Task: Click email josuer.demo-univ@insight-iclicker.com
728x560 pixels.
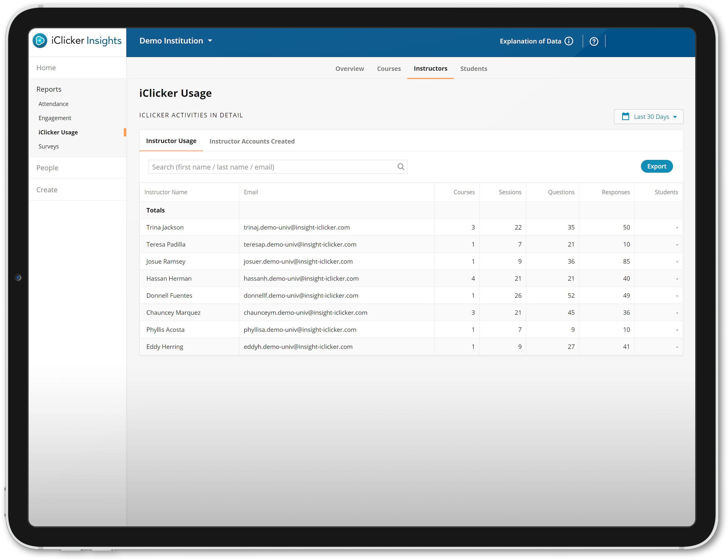Action: [x=298, y=261]
